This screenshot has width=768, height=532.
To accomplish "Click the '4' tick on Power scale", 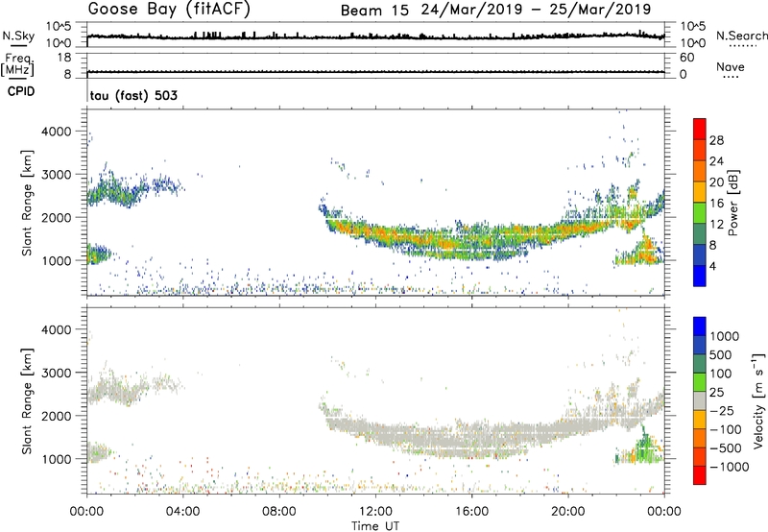I will pos(712,266).
